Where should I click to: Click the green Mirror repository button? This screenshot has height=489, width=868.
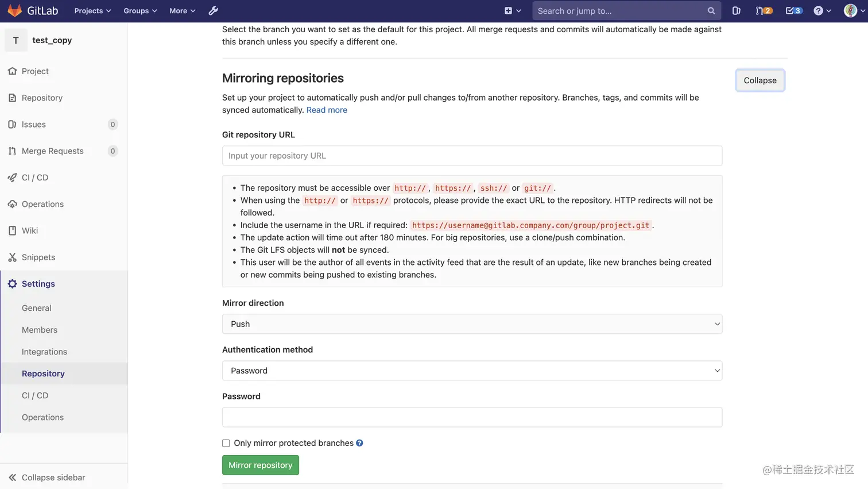[260, 465]
